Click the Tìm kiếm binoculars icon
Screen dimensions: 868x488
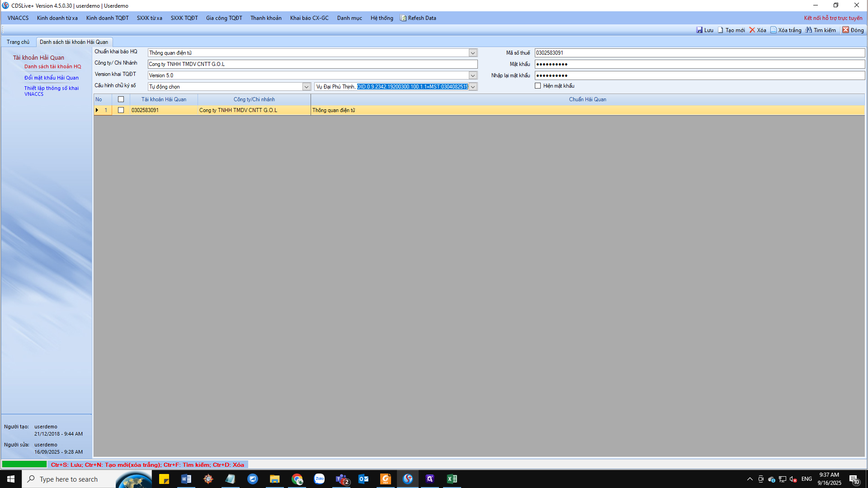point(809,30)
